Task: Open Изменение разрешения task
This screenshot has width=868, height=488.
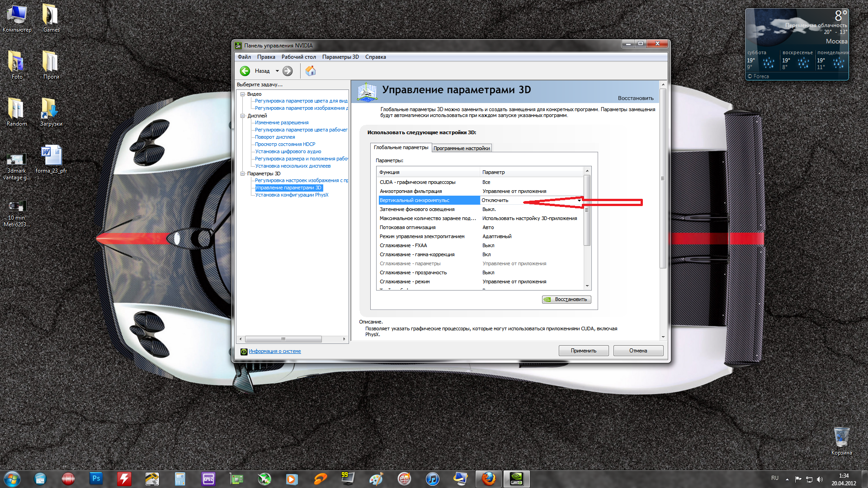Action: pyautogui.click(x=282, y=122)
